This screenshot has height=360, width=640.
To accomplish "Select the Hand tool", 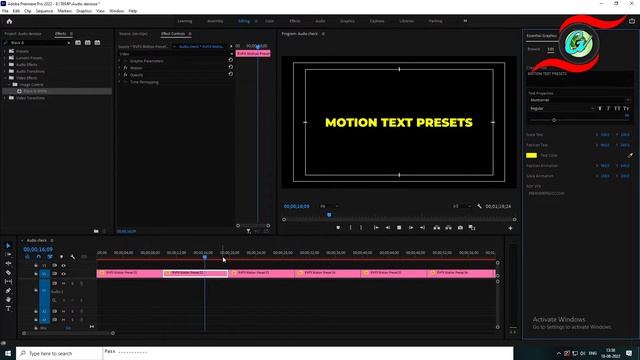I will (8, 300).
